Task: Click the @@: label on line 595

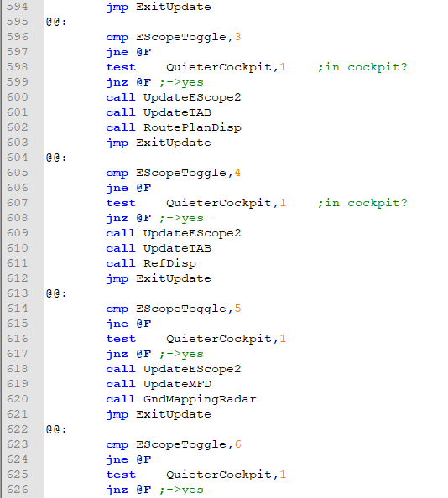Action: (x=56, y=22)
